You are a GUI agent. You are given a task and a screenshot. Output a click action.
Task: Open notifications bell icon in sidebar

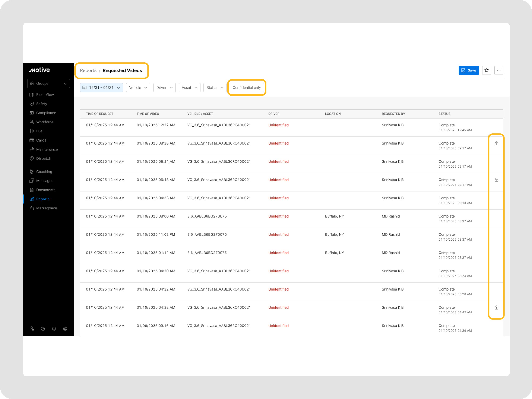54,329
